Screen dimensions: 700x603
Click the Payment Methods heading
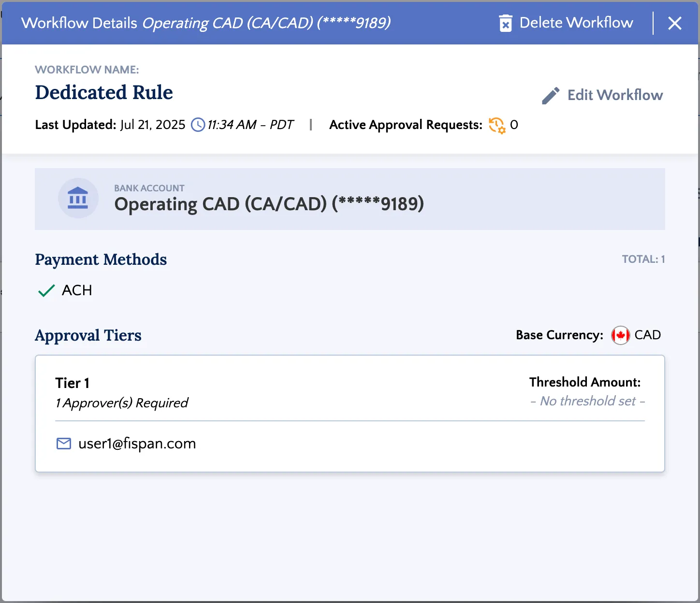(x=101, y=260)
